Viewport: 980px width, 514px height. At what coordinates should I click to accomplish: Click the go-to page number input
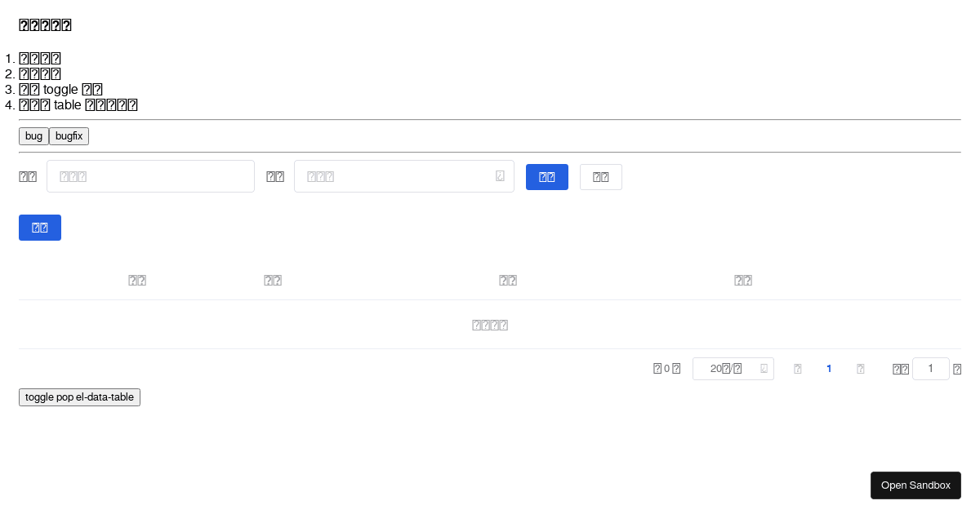930,369
